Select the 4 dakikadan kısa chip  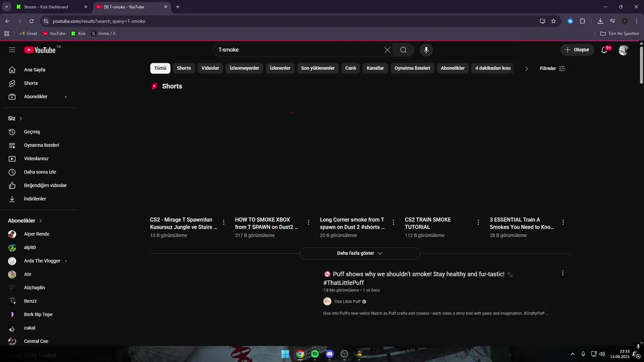(x=493, y=68)
